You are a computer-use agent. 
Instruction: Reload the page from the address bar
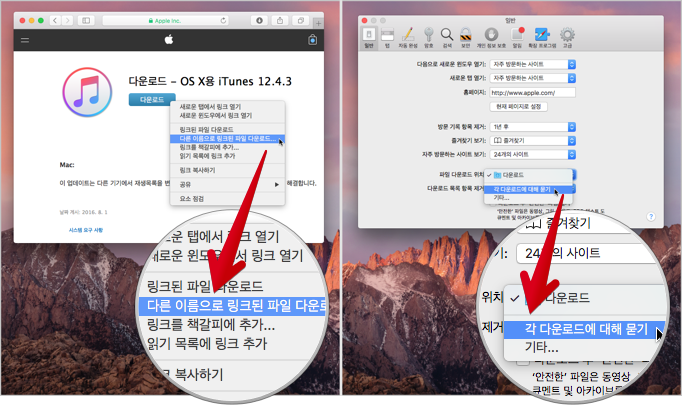(223, 20)
